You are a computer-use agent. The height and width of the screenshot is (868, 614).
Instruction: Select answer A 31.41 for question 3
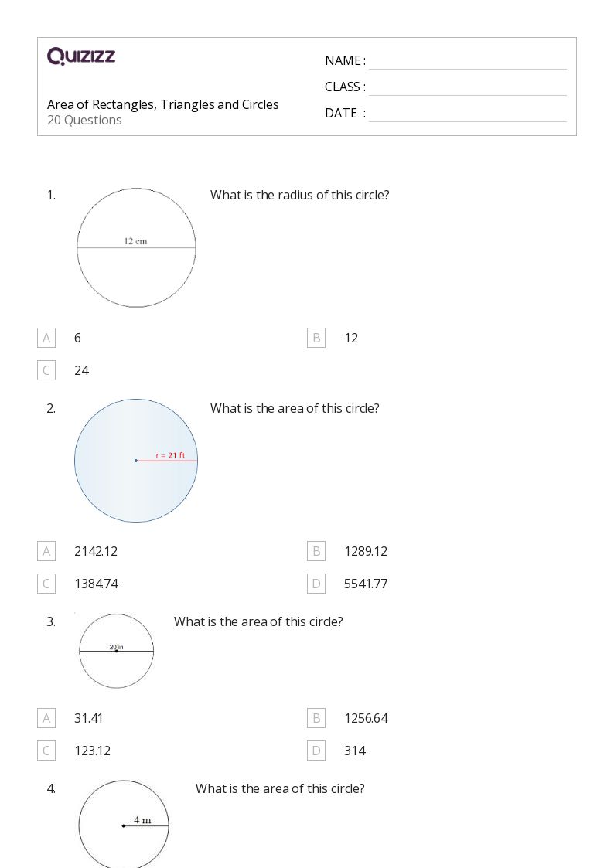click(46, 718)
